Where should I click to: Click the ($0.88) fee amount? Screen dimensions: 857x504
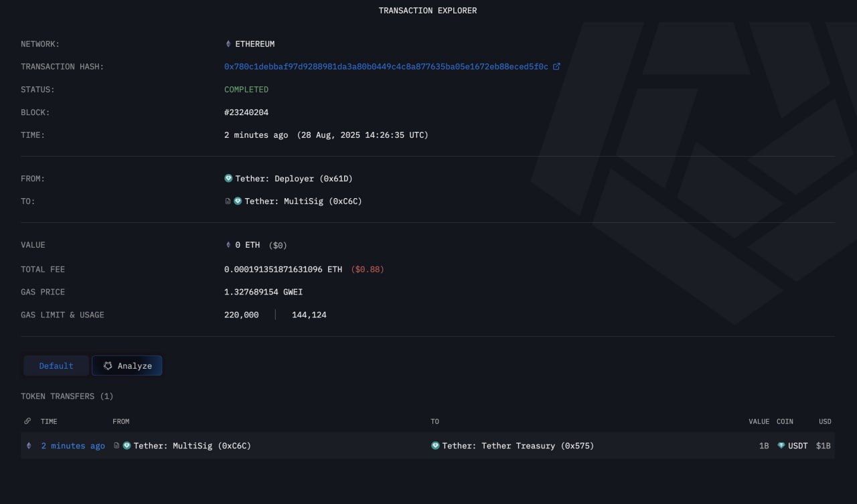368,270
